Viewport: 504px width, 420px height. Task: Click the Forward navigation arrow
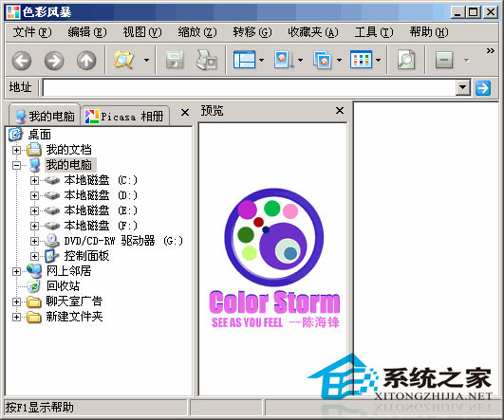[54, 61]
